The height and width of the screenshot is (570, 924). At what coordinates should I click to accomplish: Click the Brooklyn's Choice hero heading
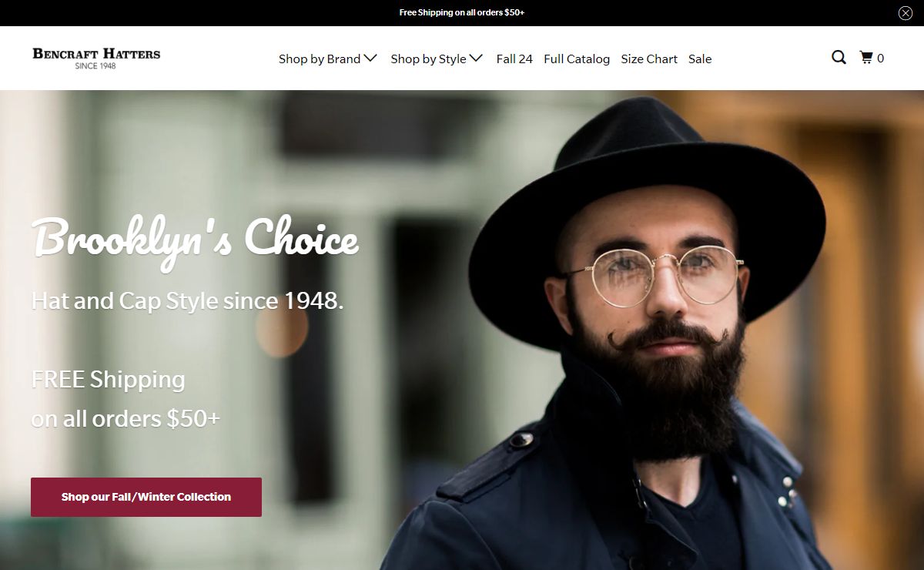196,240
